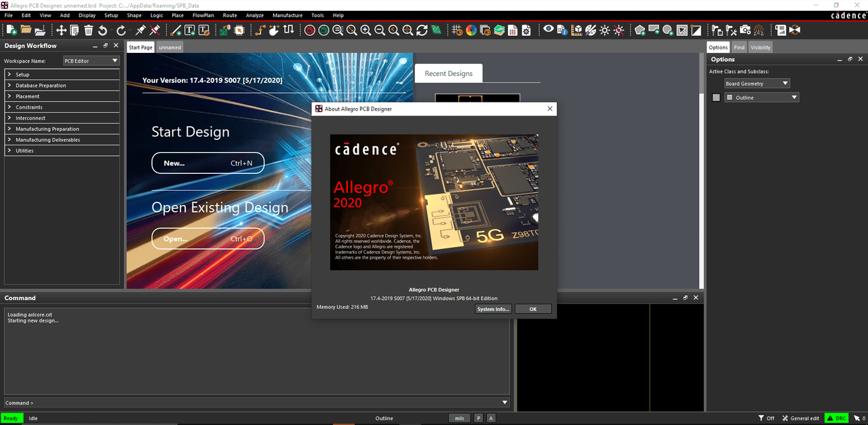Expand the Interconnect workflow section
Image resolution: width=868 pixels, height=425 pixels.
coord(62,118)
